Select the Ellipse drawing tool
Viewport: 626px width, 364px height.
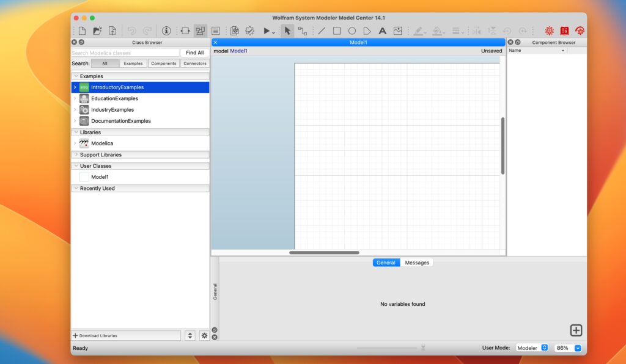[x=351, y=31]
